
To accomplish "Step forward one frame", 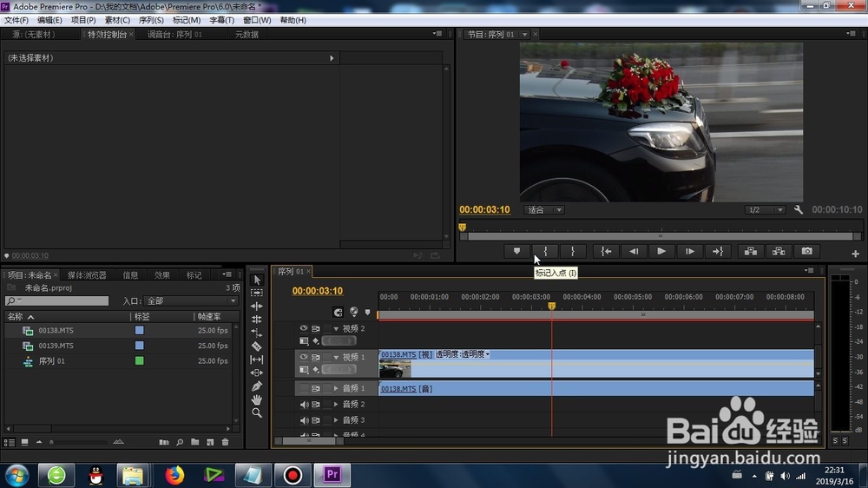I will pos(690,251).
